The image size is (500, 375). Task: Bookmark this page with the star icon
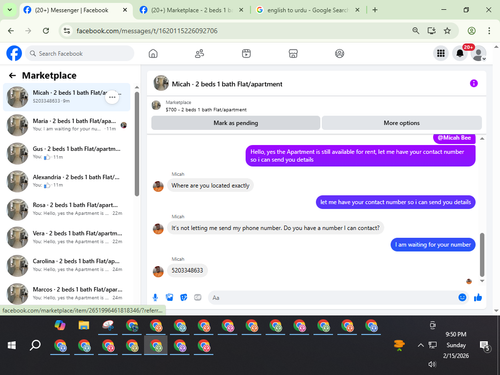[x=447, y=31]
